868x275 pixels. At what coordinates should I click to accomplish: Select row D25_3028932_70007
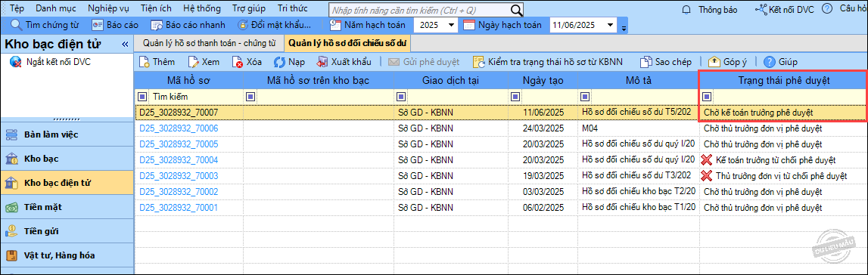(x=500, y=112)
